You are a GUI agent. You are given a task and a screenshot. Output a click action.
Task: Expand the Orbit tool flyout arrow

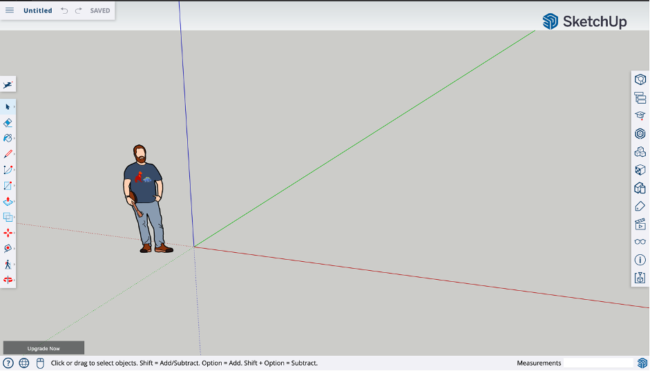pos(15,280)
